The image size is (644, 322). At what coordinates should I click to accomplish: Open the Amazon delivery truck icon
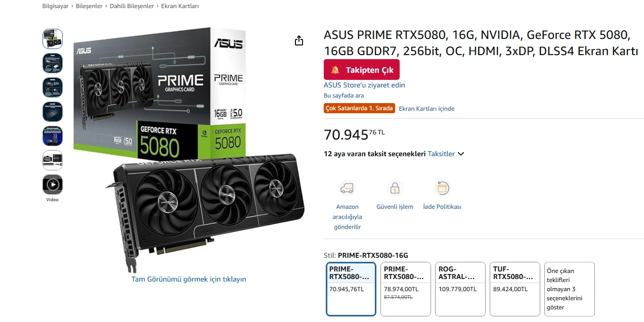[347, 188]
